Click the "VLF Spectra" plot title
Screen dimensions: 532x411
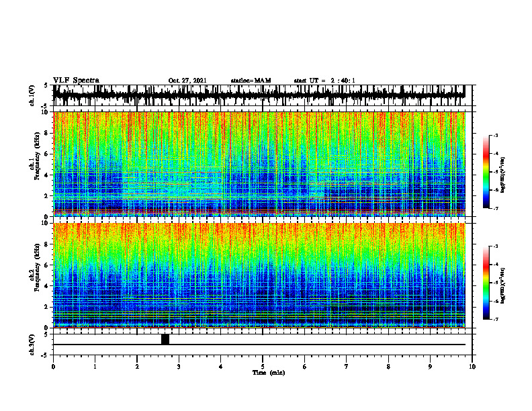click(76, 80)
